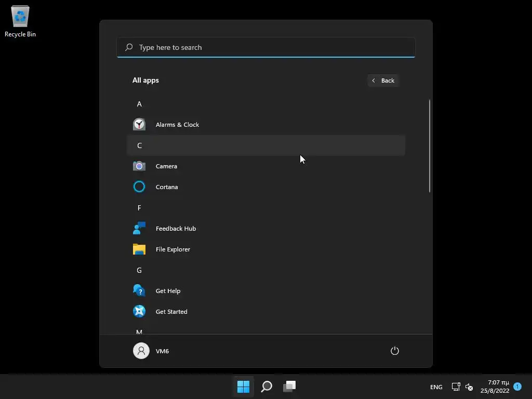Click the Get Started label

coord(171,312)
